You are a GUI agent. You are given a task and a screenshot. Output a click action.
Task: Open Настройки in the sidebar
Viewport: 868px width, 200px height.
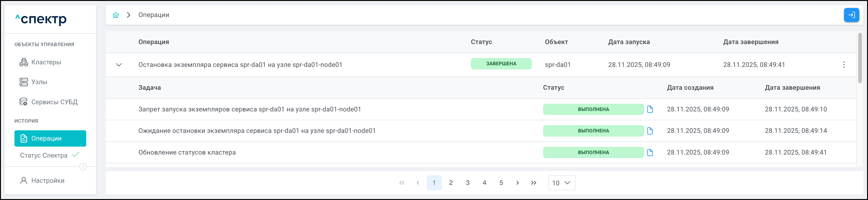[x=48, y=180]
